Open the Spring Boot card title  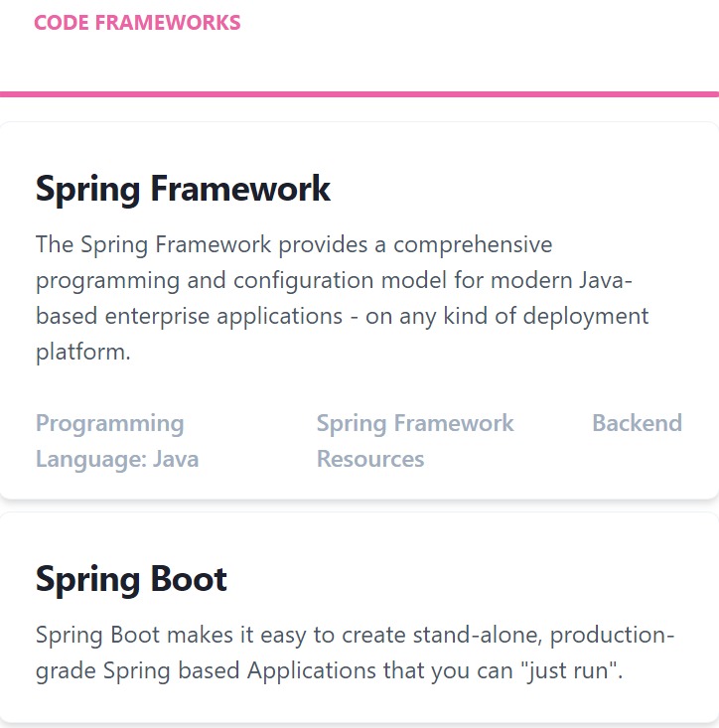pyautogui.click(x=131, y=579)
